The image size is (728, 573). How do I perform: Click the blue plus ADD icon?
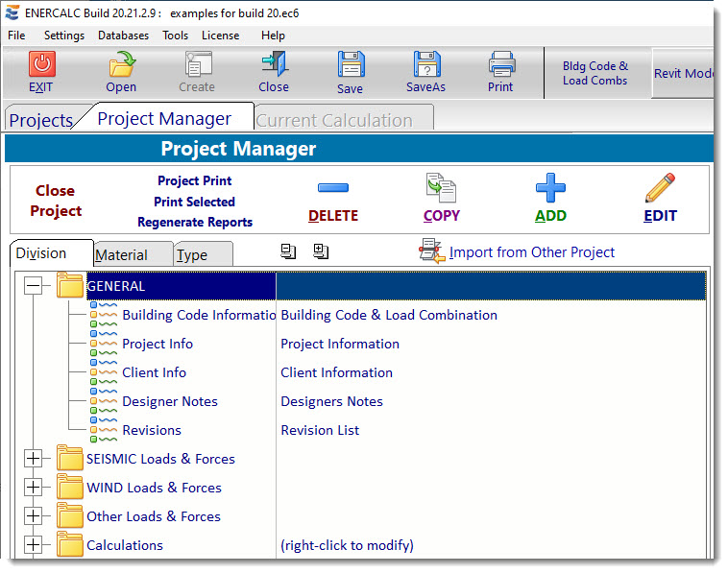click(x=550, y=187)
